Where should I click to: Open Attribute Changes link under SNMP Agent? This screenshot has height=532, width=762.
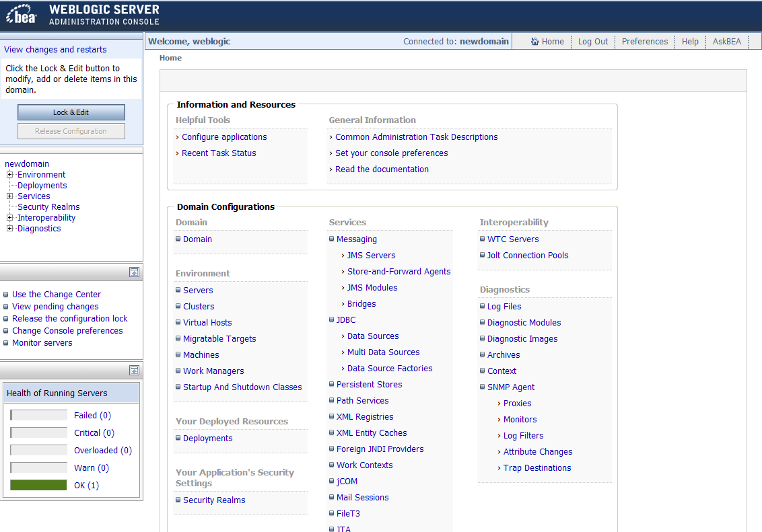coord(538,452)
